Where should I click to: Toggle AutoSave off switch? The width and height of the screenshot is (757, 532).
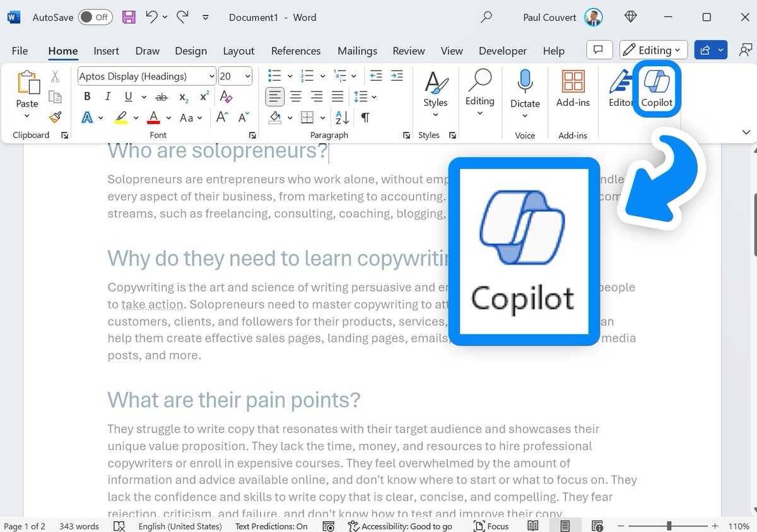point(96,18)
